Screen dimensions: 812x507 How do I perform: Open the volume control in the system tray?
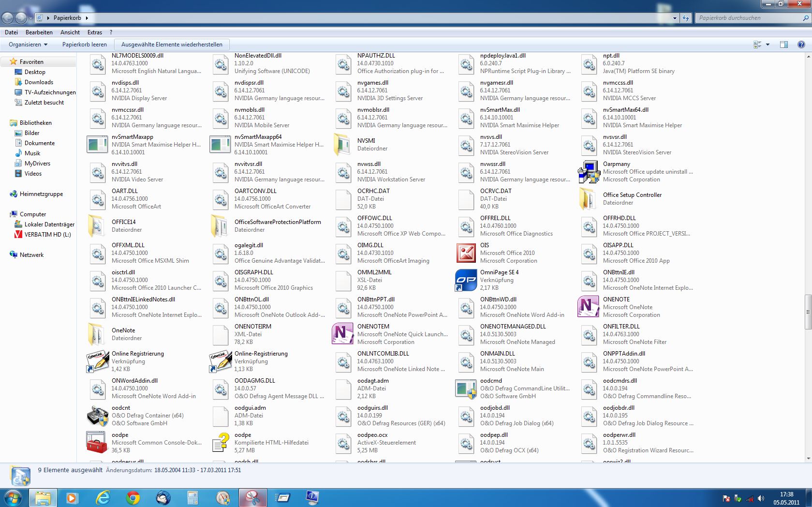coord(760,498)
